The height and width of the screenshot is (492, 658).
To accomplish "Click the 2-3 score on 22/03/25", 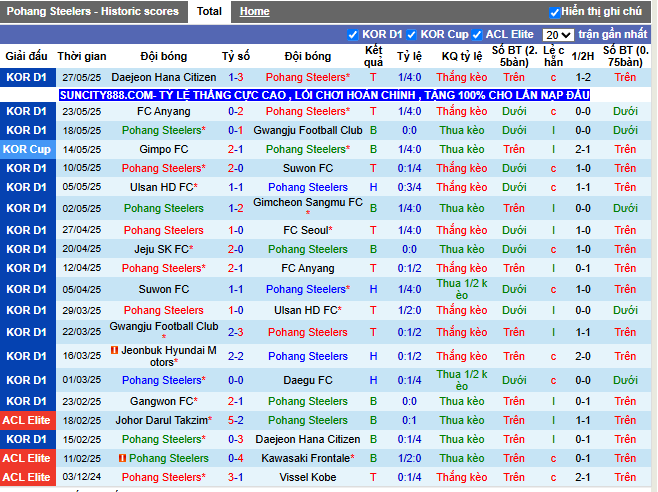I will [x=235, y=332].
